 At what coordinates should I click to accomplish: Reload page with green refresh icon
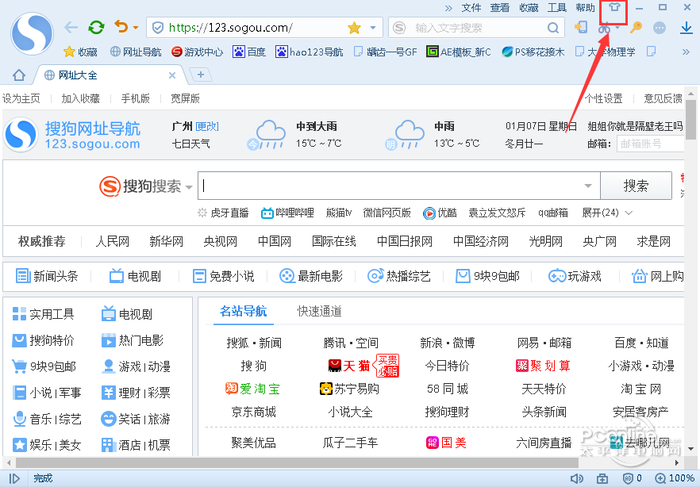click(x=96, y=28)
